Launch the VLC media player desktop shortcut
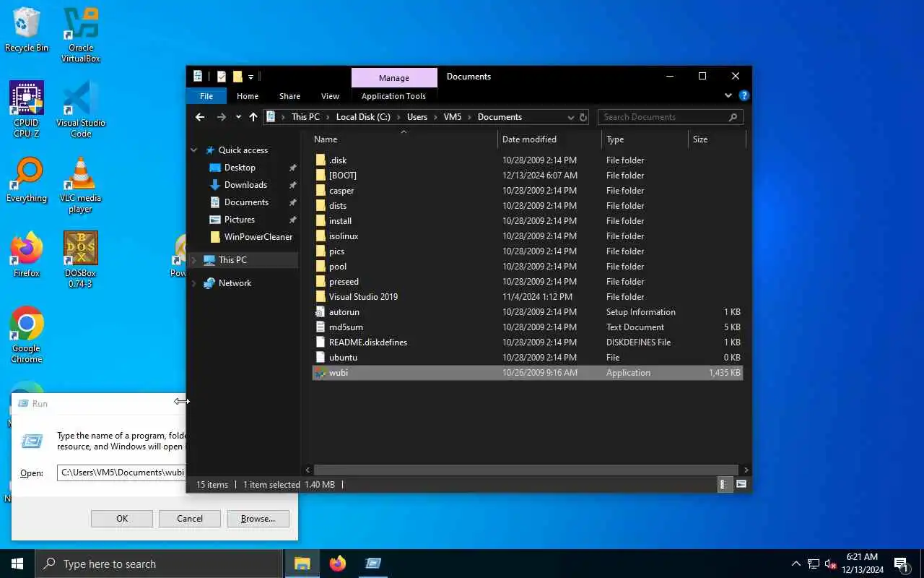Viewport: 924px width, 578px height. pos(81,185)
